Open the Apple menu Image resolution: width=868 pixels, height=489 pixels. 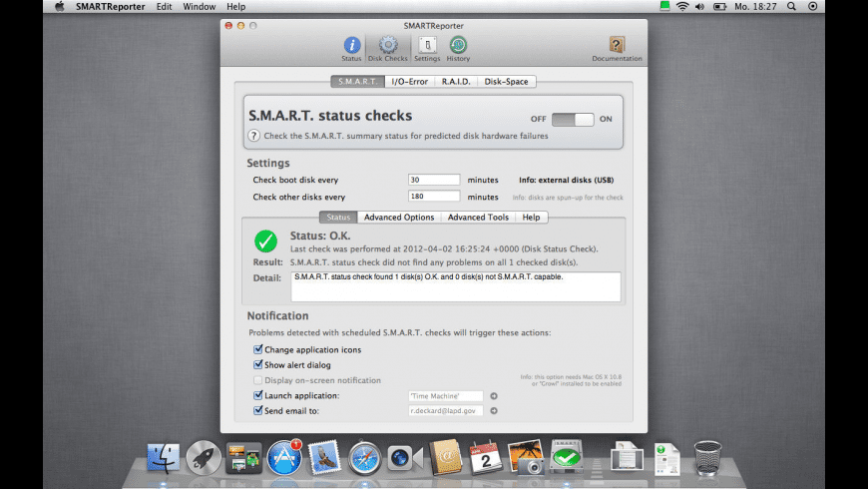(x=59, y=7)
